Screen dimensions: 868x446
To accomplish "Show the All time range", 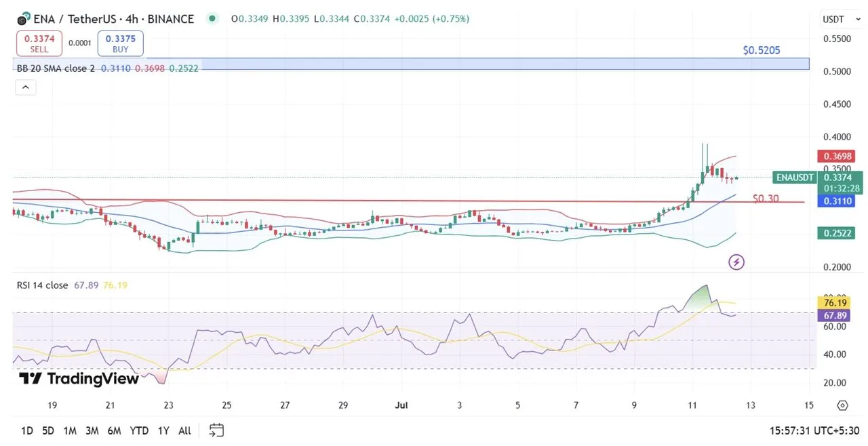I will point(184,430).
